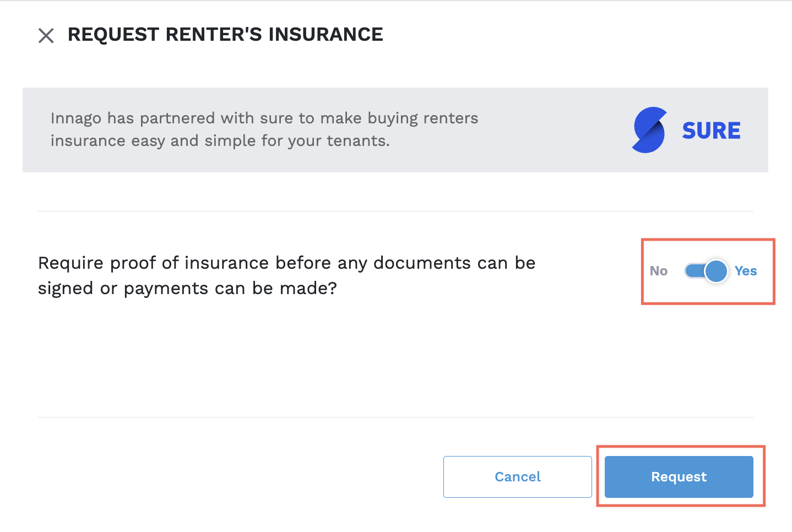Close the Request Renter's Insurance dialog
This screenshot has height=532, width=792.
click(x=46, y=36)
